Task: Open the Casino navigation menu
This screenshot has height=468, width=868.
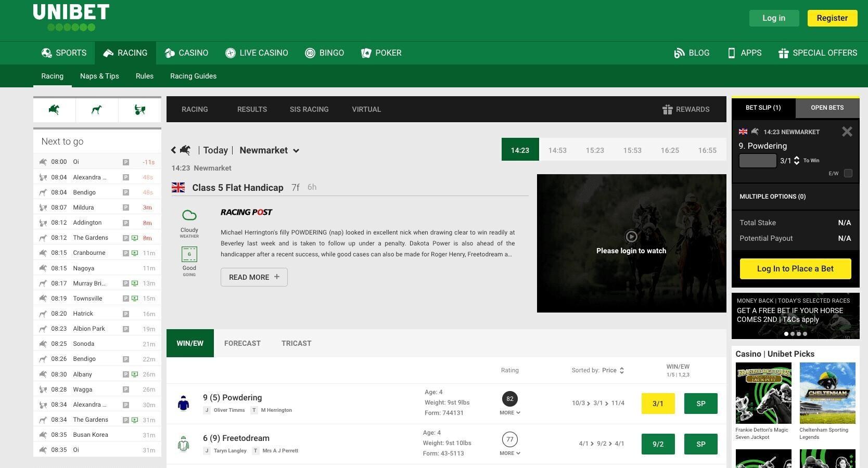Action: pyautogui.click(x=186, y=53)
